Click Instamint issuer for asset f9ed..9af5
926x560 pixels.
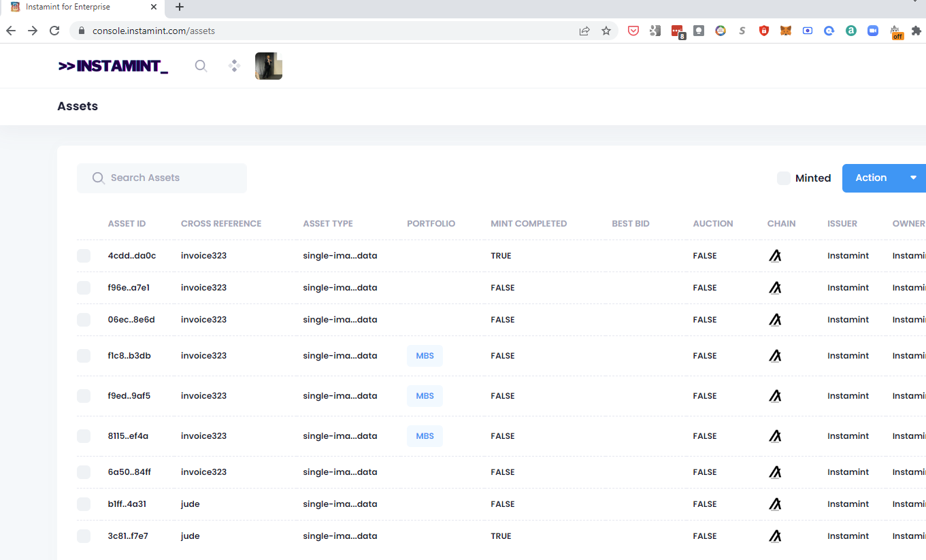point(848,396)
